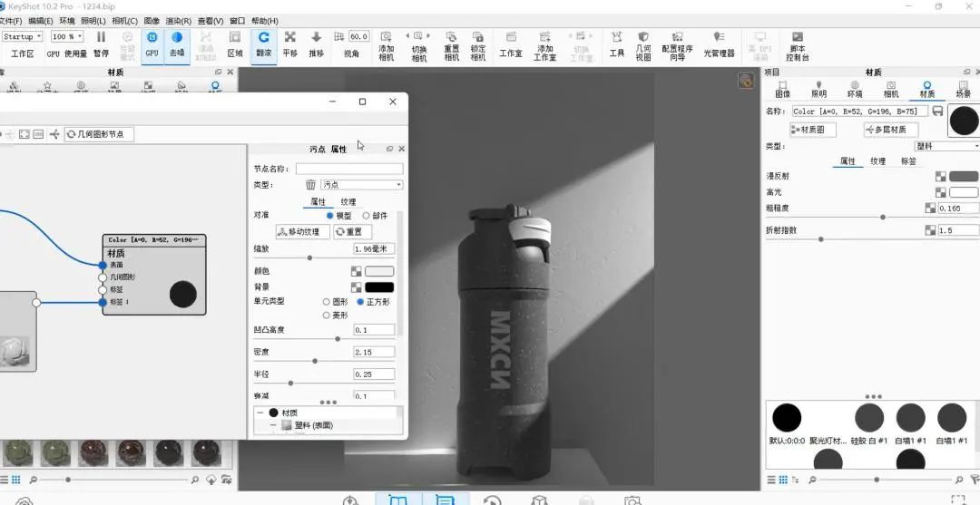The height and width of the screenshot is (505, 980).
Task: Click the 多层材质 button
Action: 891,130
